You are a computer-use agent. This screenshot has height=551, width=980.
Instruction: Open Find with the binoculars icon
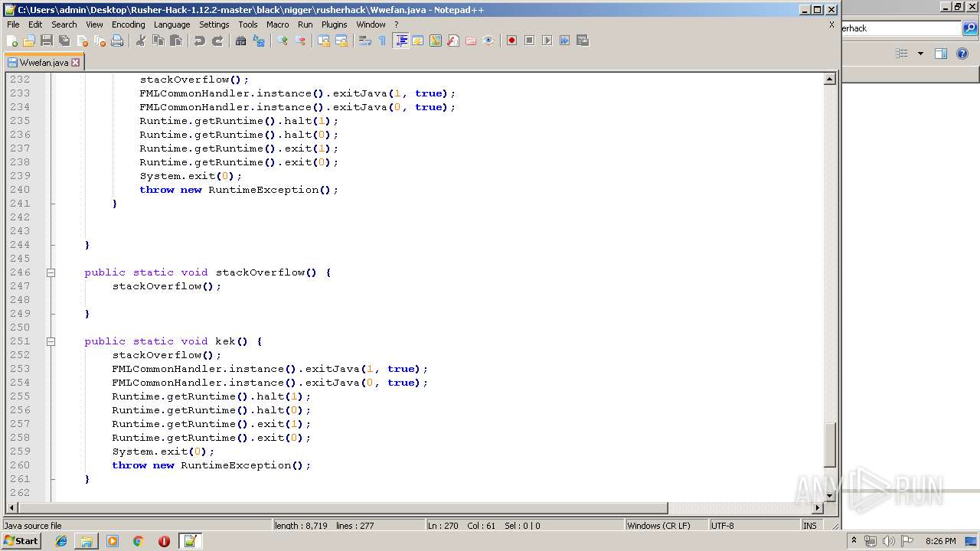tap(241, 41)
